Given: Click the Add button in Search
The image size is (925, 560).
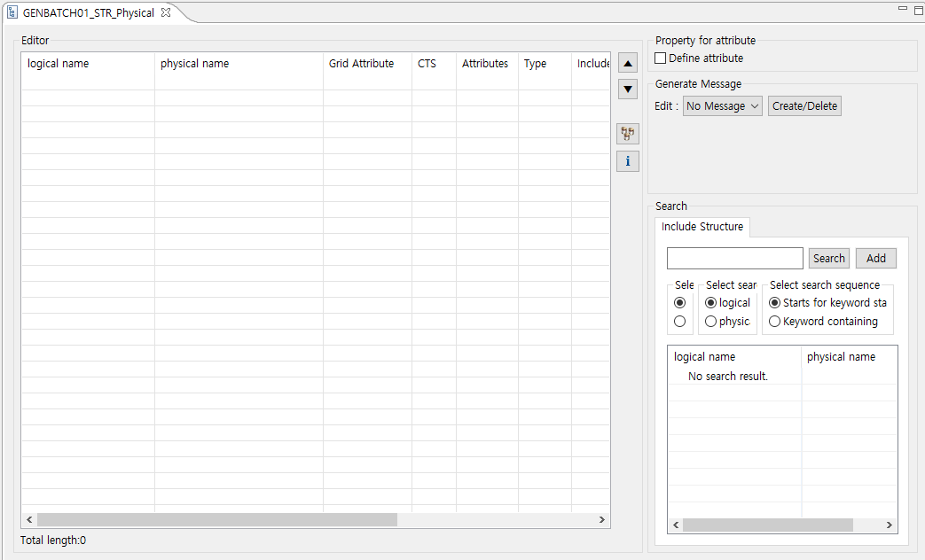Looking at the screenshot, I should click(875, 259).
